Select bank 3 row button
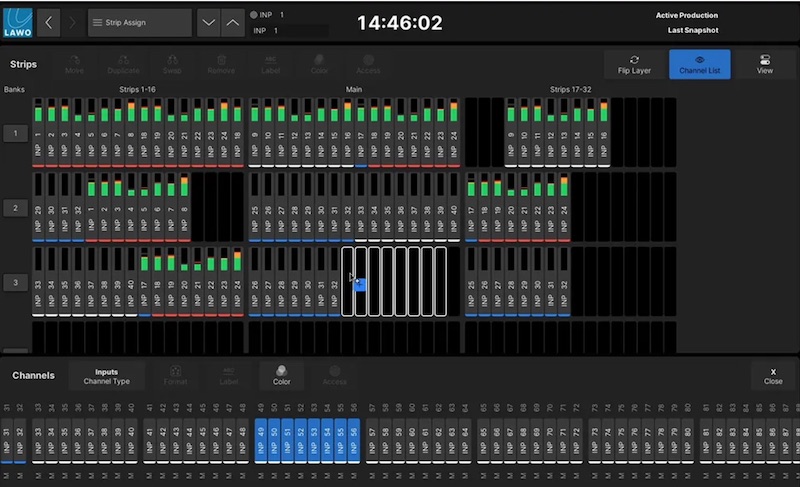 click(x=15, y=283)
